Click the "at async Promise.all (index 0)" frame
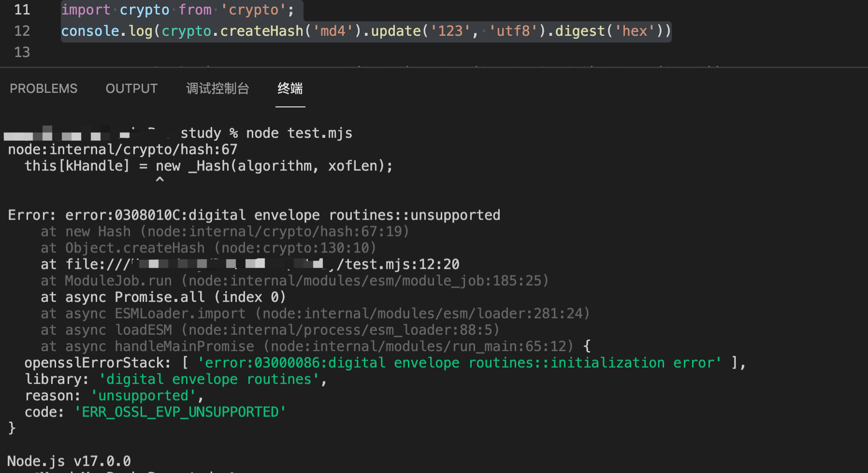868x473 pixels. tap(163, 297)
